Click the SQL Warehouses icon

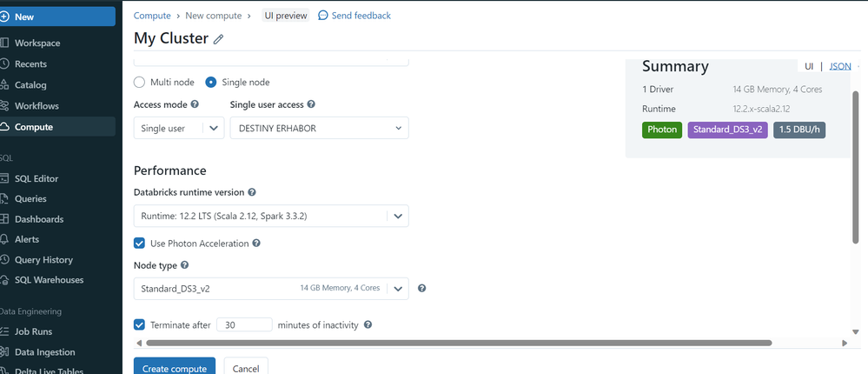click(3, 280)
